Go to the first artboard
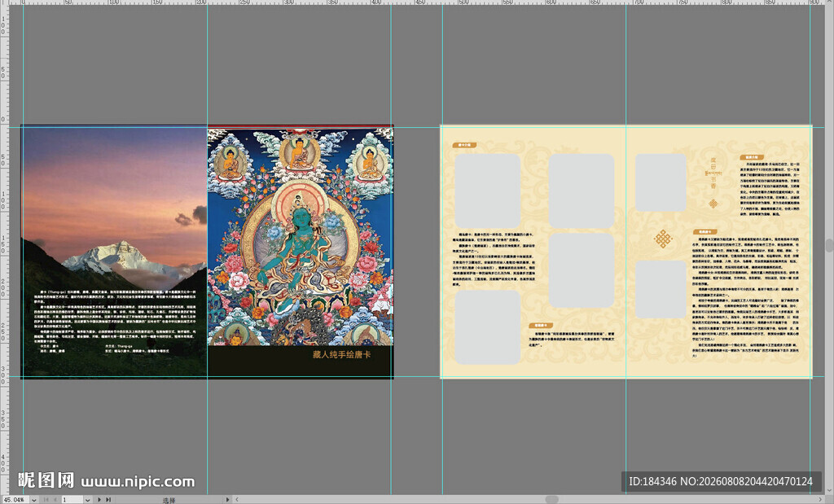Screen dimensions: 834x504 click(x=46, y=500)
